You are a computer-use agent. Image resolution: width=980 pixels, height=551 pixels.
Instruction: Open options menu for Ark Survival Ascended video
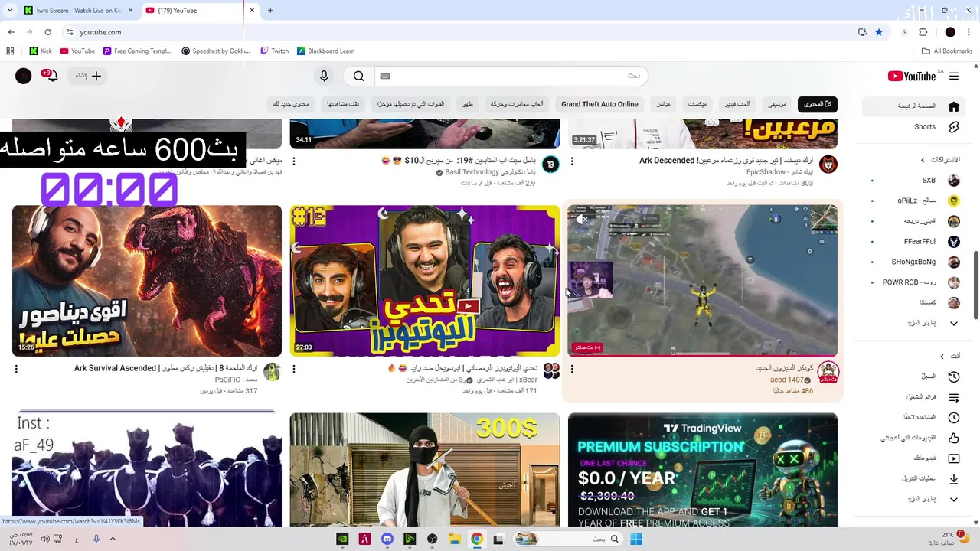pos(16,369)
